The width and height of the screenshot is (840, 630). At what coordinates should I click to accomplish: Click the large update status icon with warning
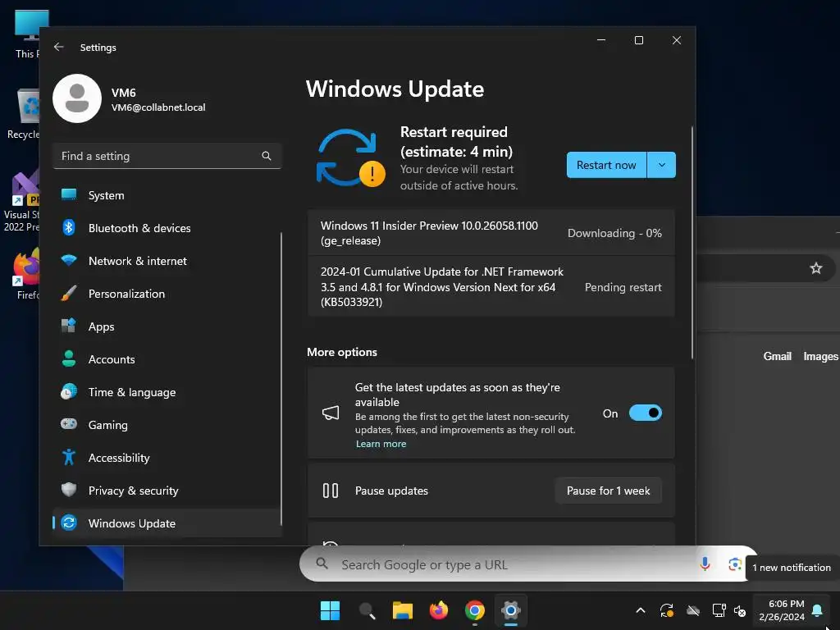[349, 158]
